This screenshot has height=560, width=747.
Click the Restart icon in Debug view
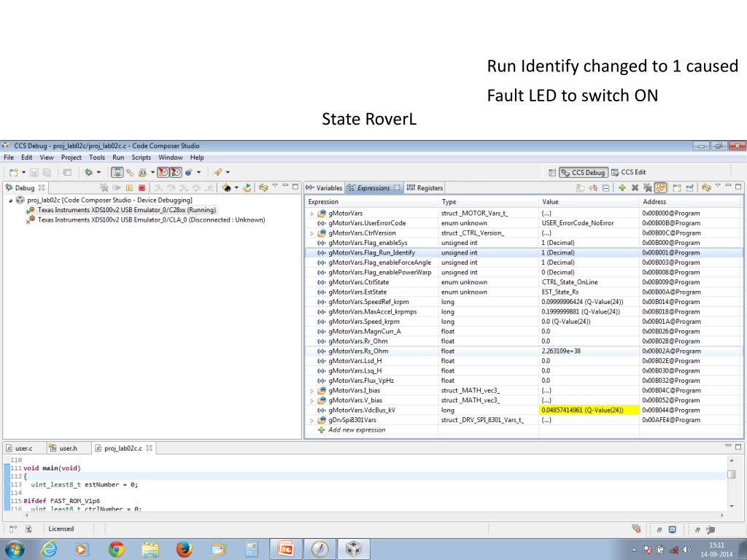247,187
